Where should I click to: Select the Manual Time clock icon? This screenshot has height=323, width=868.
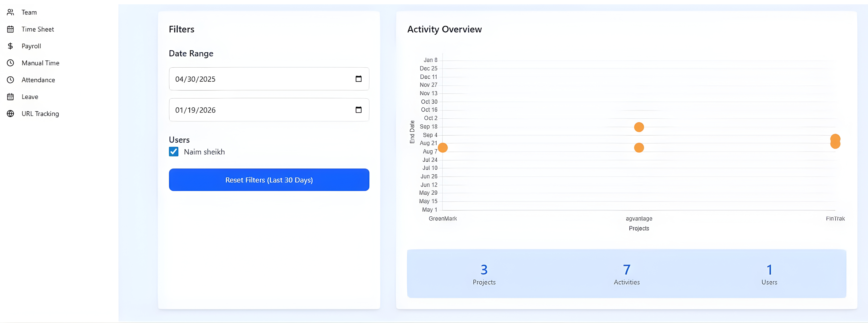pos(10,63)
